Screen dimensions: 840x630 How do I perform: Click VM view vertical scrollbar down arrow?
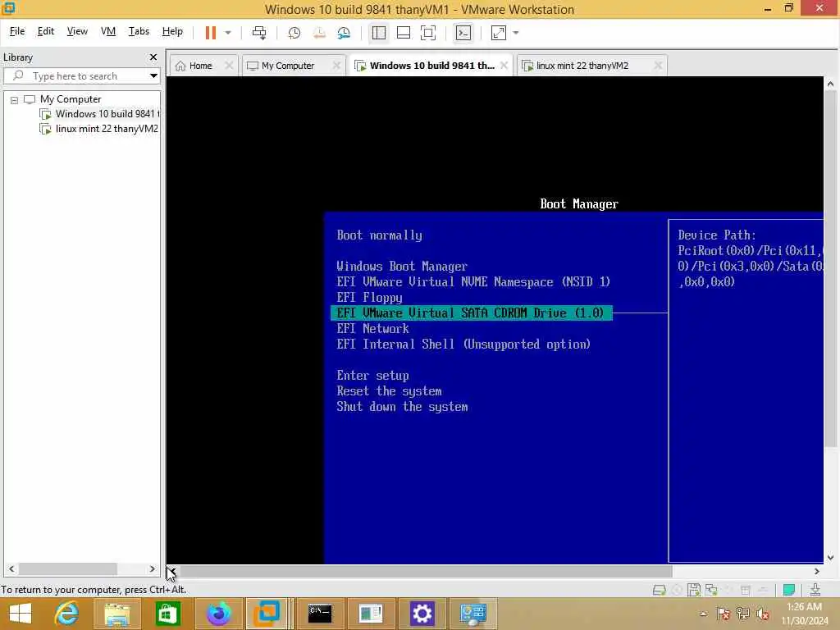point(830,558)
